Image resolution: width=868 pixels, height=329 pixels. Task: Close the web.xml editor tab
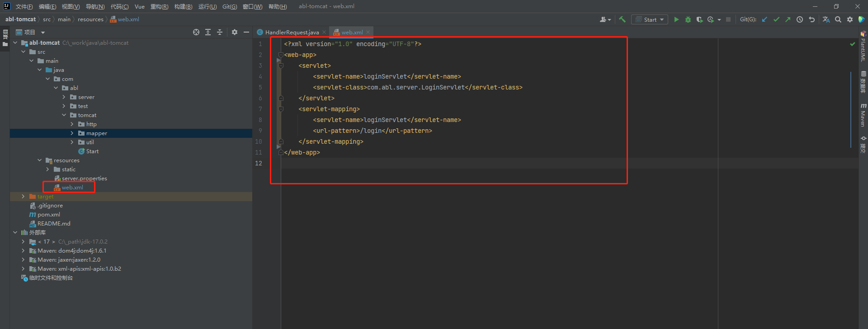pos(368,32)
